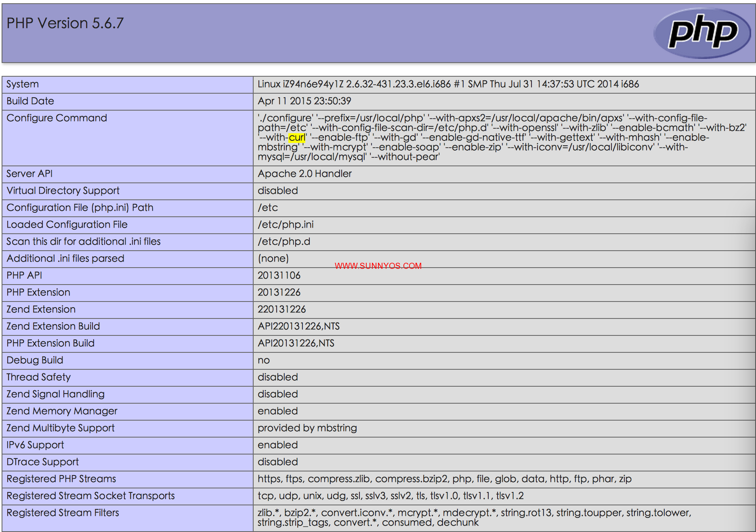Click Loaded Configuration File label
The width and height of the screenshot is (756, 532).
click(67, 225)
